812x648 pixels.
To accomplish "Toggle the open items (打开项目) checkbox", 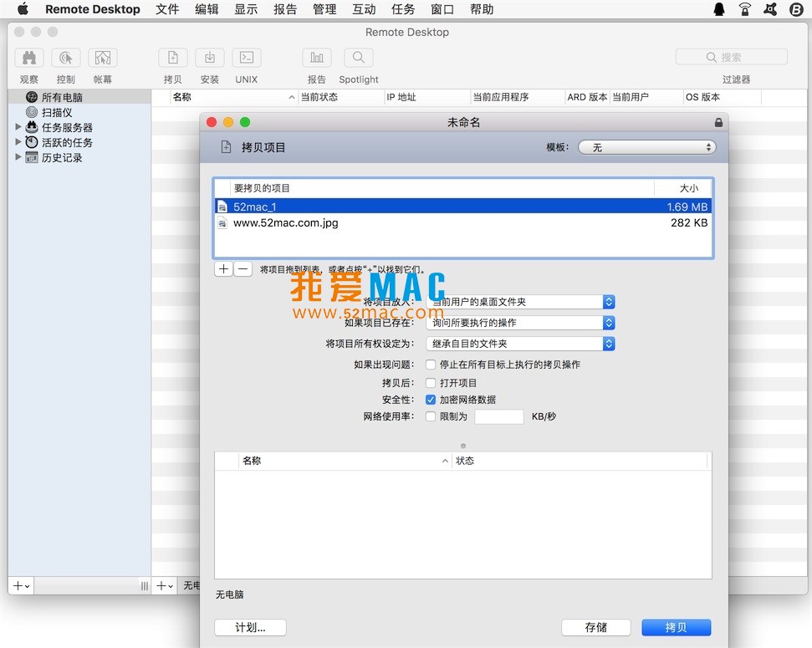I will click(431, 383).
